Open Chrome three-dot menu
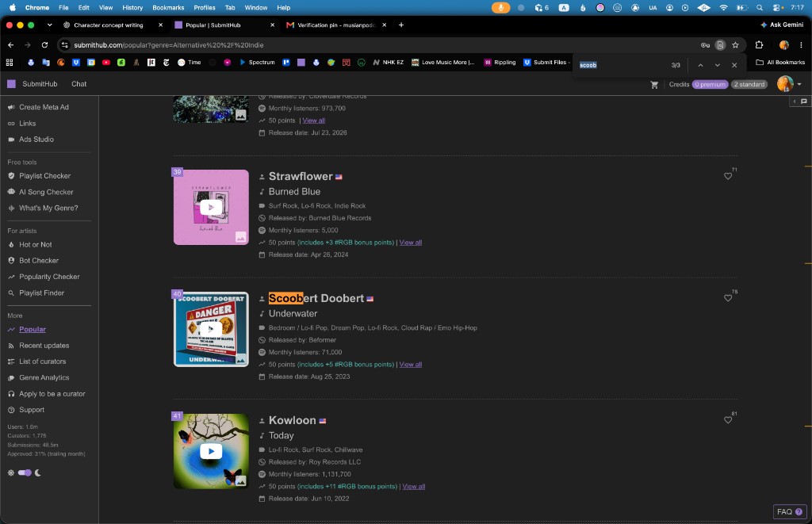This screenshot has width=812, height=524. pyautogui.click(x=801, y=45)
